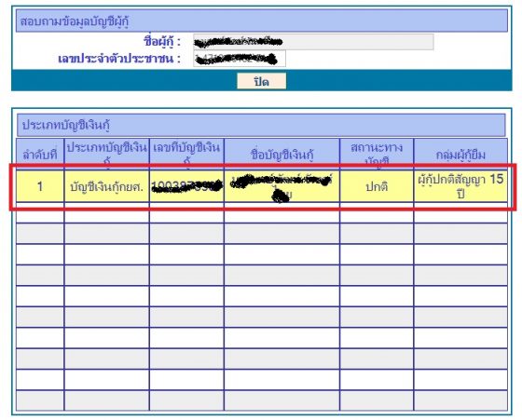Viewport: 522px width, 420px height.
Task: Click the ชื่อผู้กู้ : label
Action: pyautogui.click(x=162, y=42)
